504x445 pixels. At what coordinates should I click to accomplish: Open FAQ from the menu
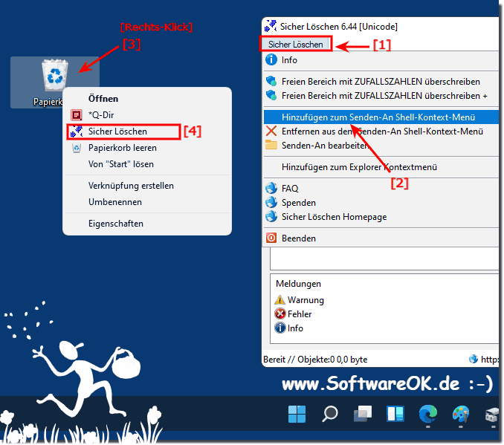(381, 188)
